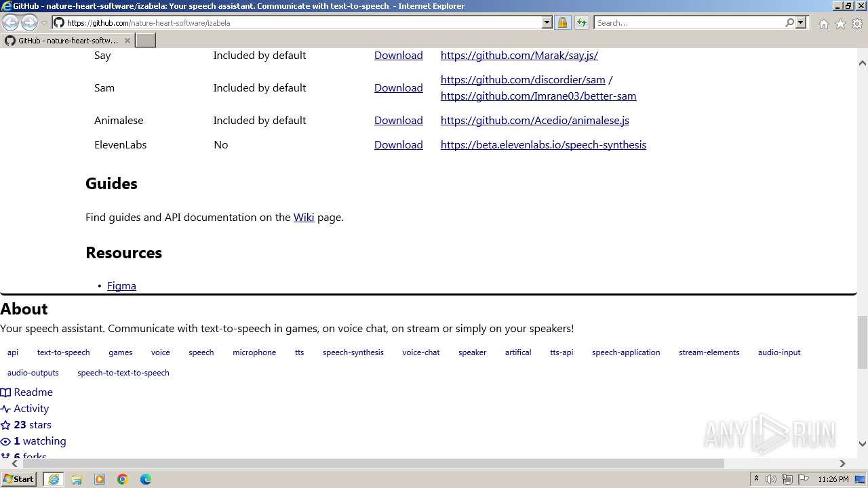868x488 pixels.
Task: Expand the address bar history dropdown
Action: click(547, 22)
